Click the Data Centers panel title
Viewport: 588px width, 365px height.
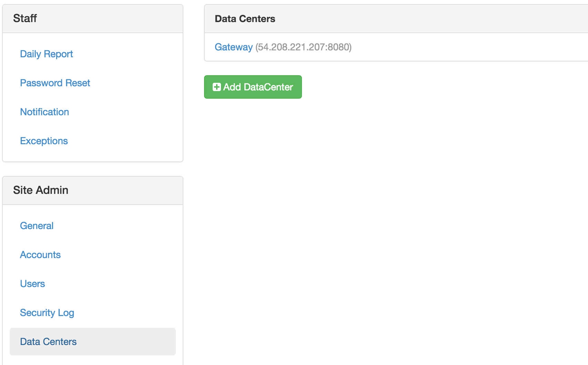245,19
